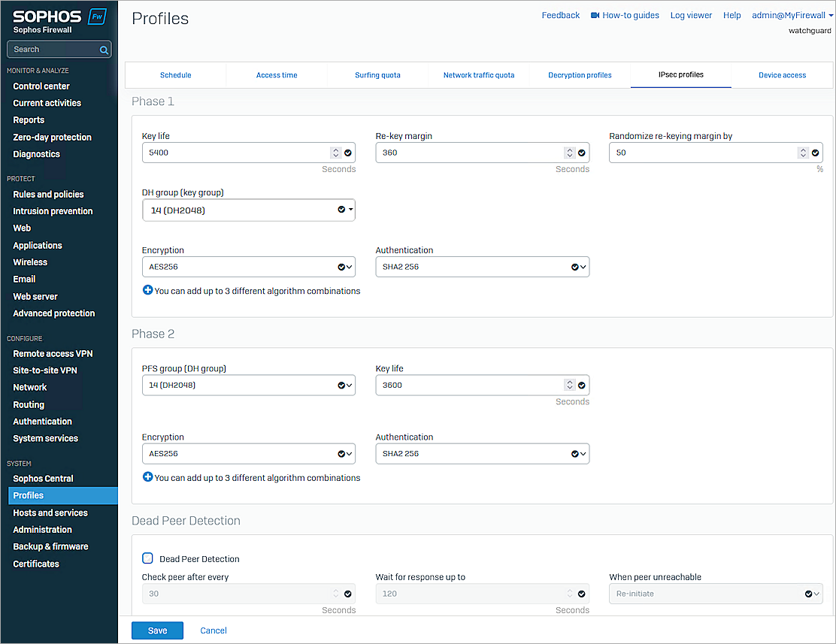Enable the Dead Peer Detection checkbox
Viewport: 836px width, 644px height.
[147, 558]
